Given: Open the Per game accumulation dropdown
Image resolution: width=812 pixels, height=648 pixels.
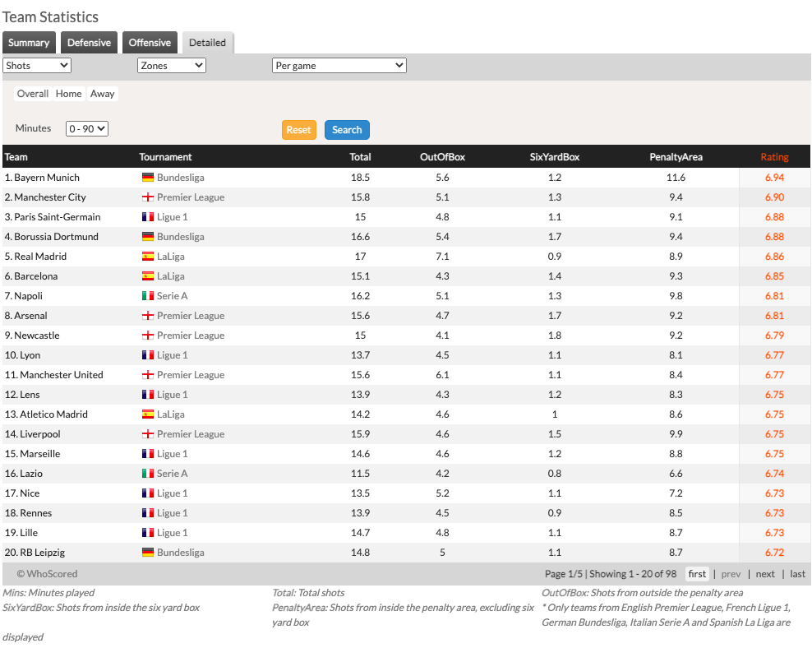Looking at the screenshot, I should click(339, 66).
